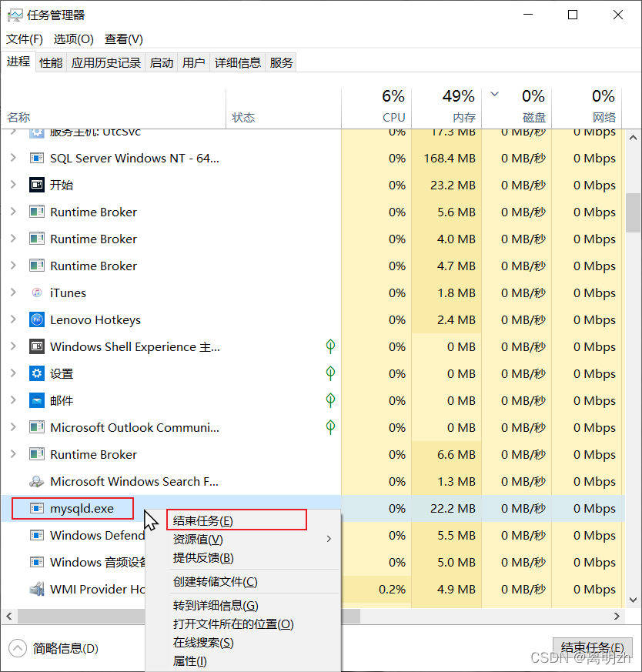Open the 文件(F) menu
This screenshot has height=672, width=642.
point(25,39)
